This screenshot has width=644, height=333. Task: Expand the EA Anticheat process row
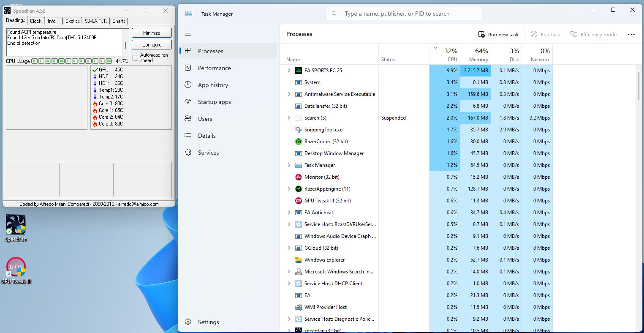coord(289,213)
